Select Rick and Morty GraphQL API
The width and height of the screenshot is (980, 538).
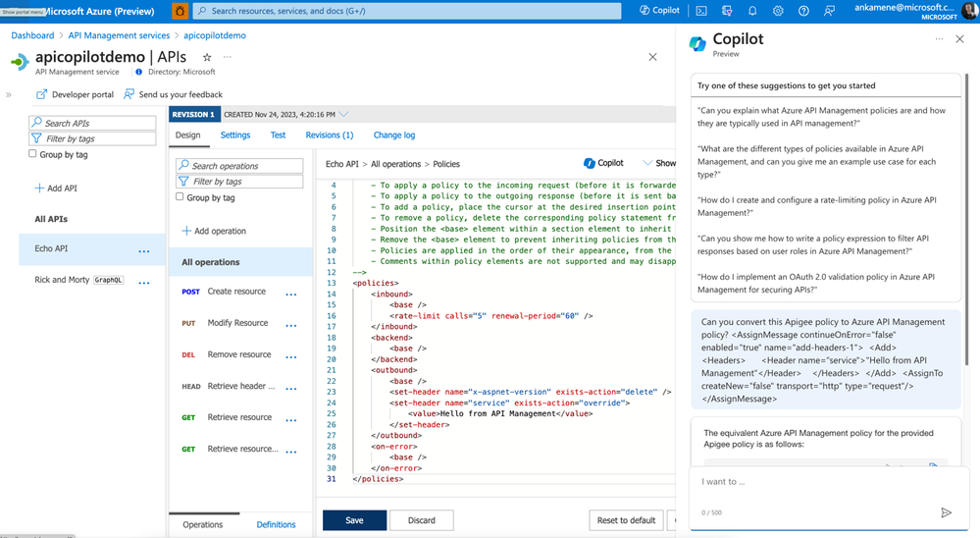pyautogui.click(x=92, y=280)
